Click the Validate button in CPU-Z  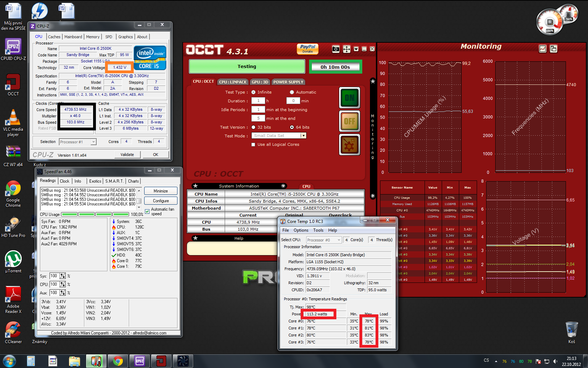click(127, 155)
